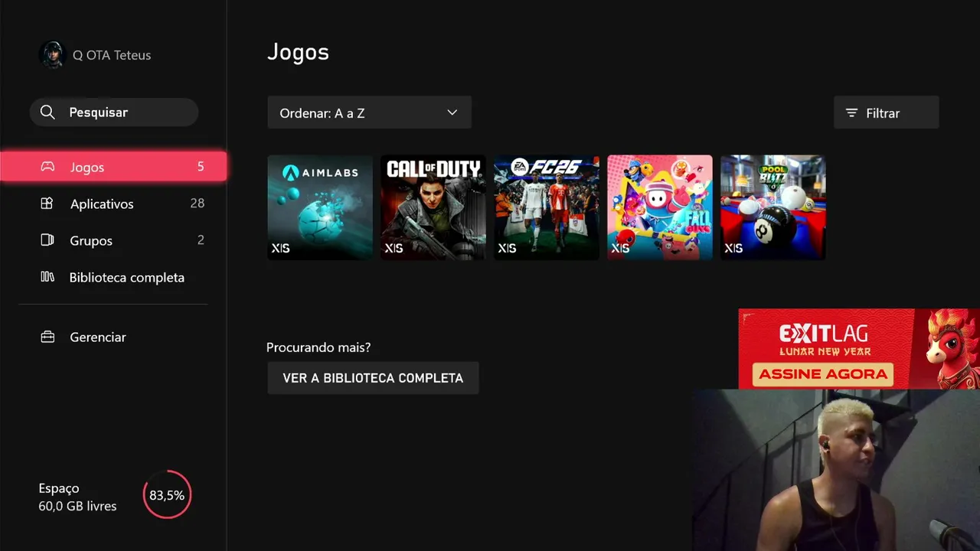This screenshot has height=551, width=980.
Task: Launch the EA FC26 game tile
Action: click(x=547, y=207)
